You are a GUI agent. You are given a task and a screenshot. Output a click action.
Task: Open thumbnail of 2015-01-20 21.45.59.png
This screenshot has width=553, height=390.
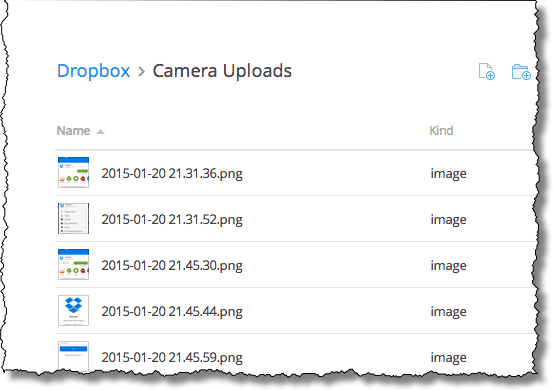[73, 356]
